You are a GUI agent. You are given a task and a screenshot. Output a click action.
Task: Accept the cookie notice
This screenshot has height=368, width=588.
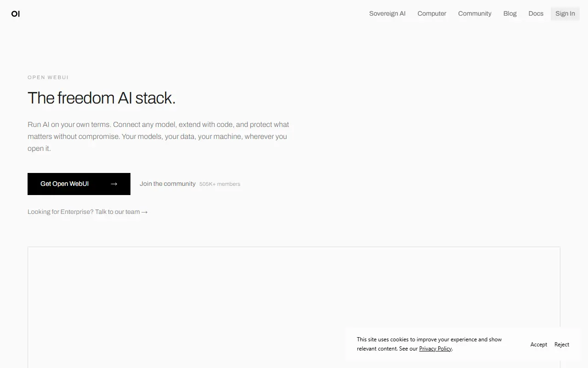(538, 345)
